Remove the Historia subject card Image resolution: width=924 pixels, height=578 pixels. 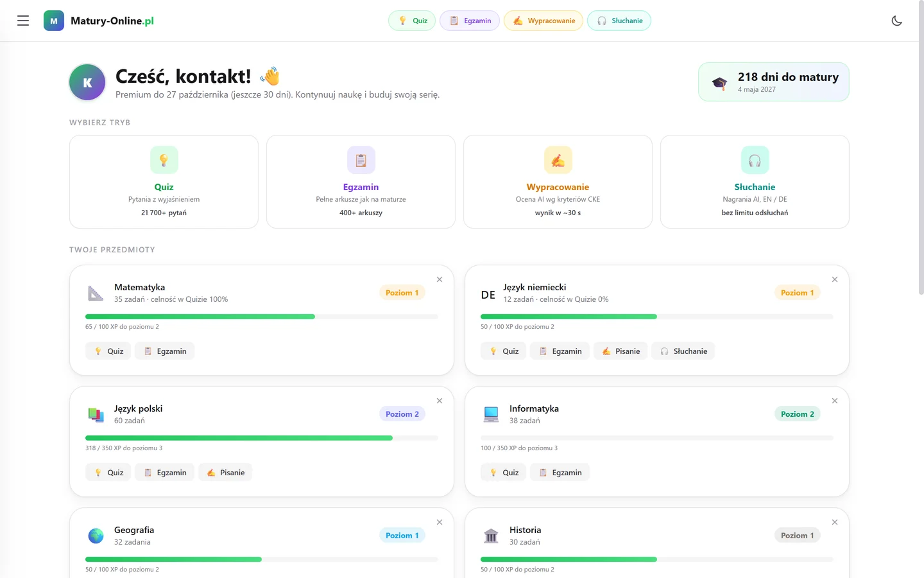tap(835, 522)
